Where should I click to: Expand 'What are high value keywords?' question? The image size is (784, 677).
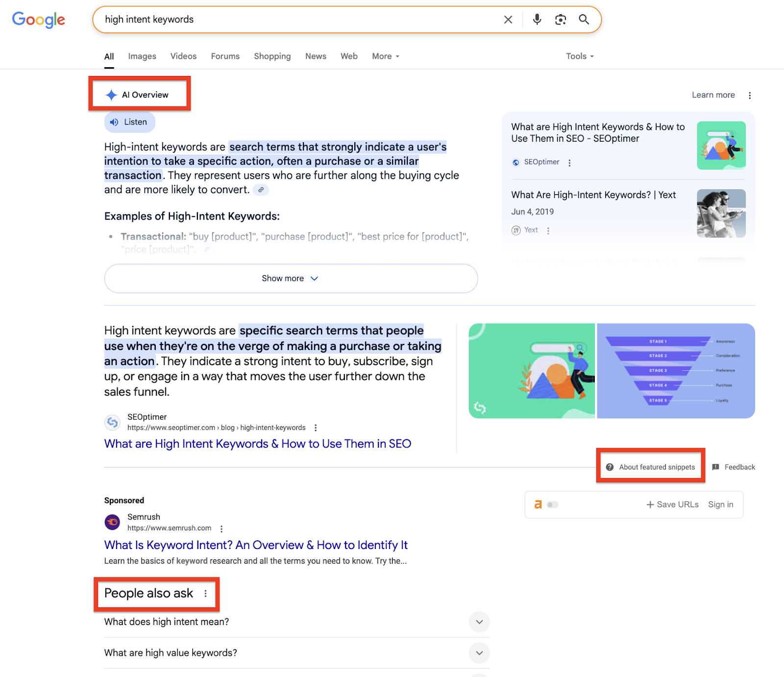click(x=297, y=653)
